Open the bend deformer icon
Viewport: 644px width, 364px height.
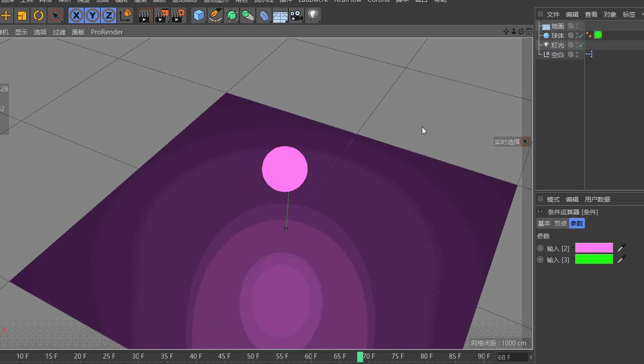point(264,16)
